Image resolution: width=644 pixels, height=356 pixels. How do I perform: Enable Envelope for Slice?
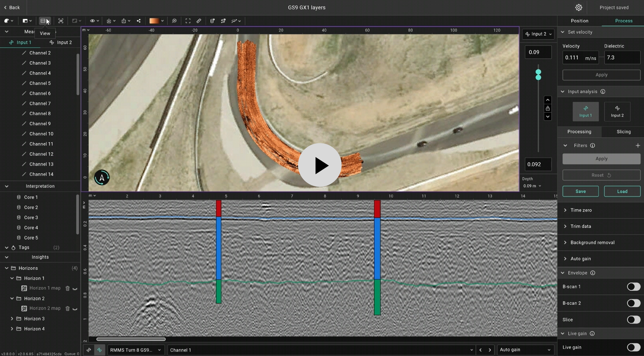pos(633,320)
